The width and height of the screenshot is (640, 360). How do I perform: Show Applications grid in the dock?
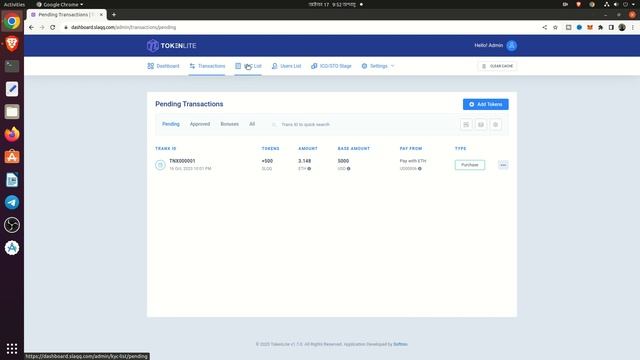(12, 348)
